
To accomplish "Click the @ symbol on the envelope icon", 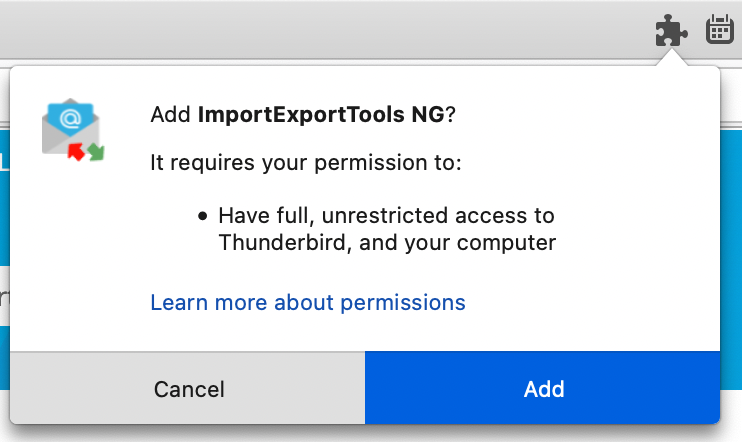I will click(x=71, y=118).
